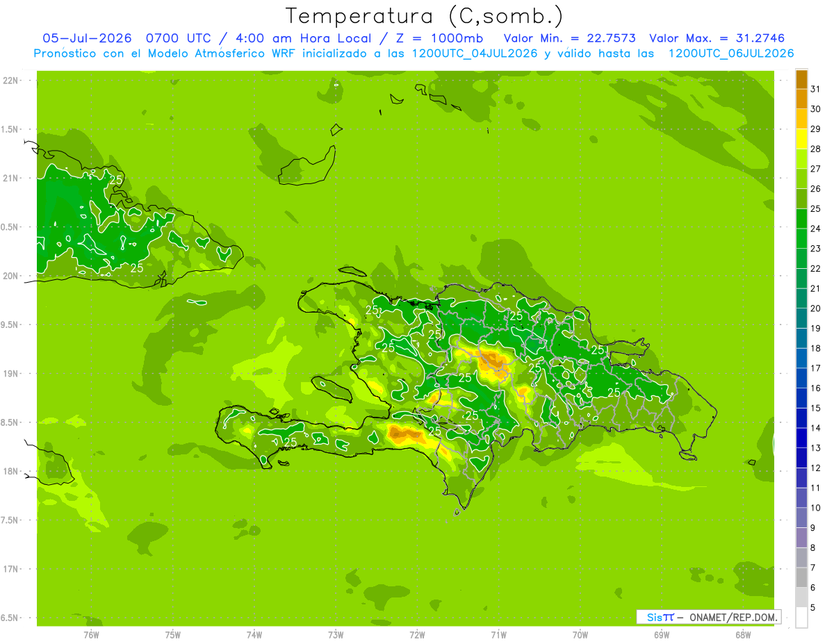Click the "71W" longitude label

point(498,634)
